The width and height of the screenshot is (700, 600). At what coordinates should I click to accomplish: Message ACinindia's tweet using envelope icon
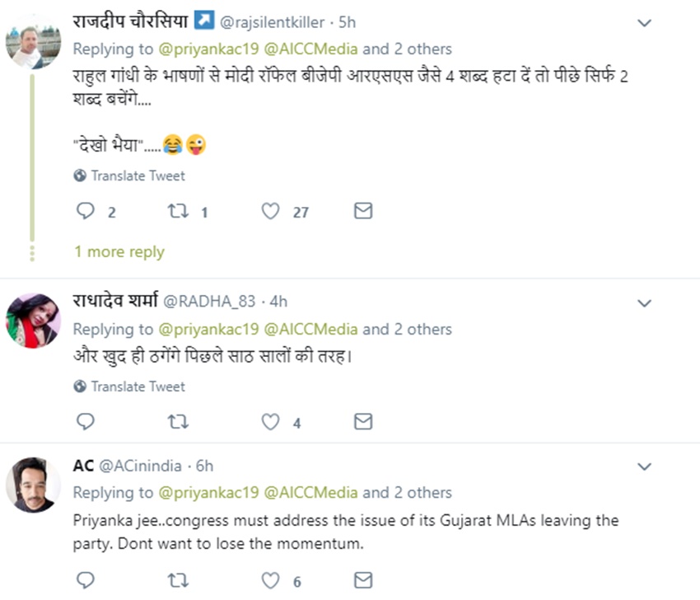363,580
